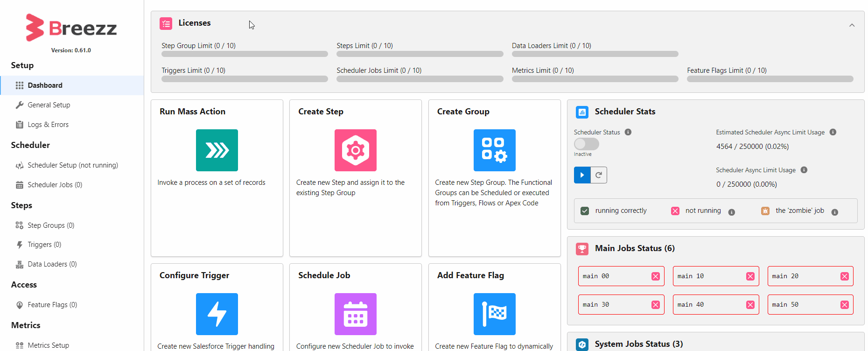Click the Schedule Job calendar icon

[355, 314]
